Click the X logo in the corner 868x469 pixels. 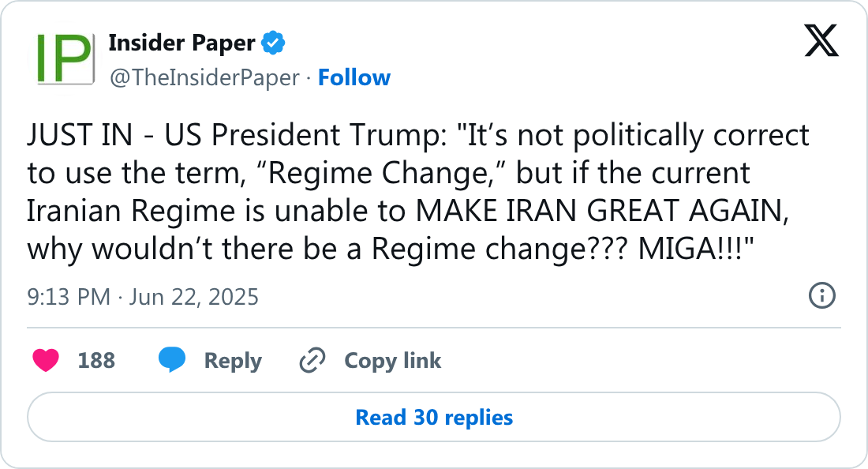pos(821,40)
